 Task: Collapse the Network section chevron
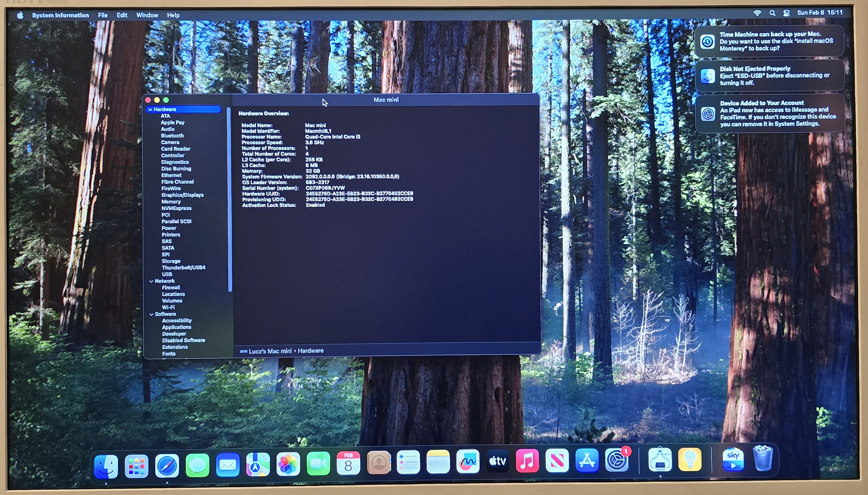point(151,281)
